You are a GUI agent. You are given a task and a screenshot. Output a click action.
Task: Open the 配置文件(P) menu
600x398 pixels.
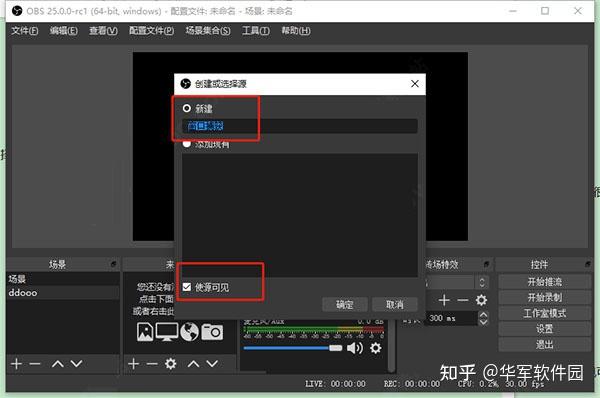[152, 31]
